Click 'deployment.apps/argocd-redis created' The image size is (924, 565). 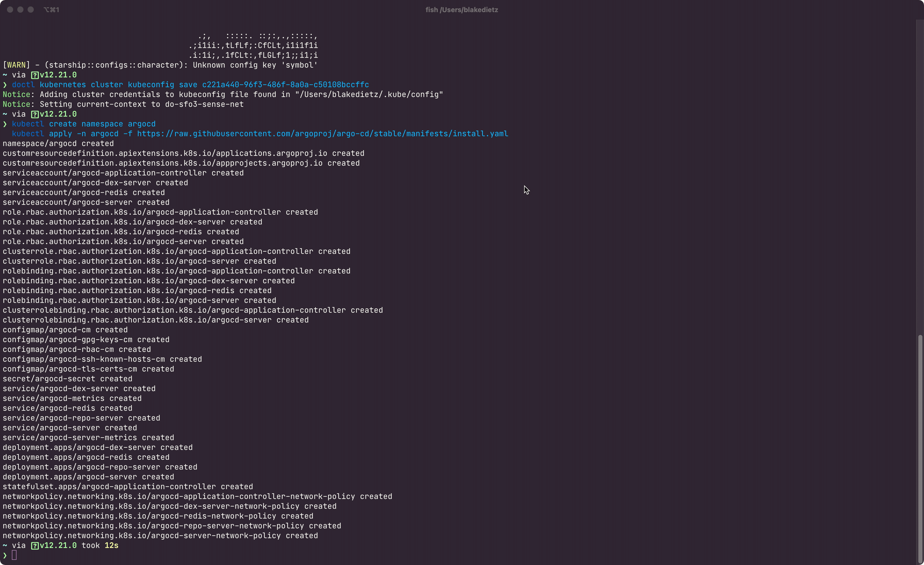(86, 457)
